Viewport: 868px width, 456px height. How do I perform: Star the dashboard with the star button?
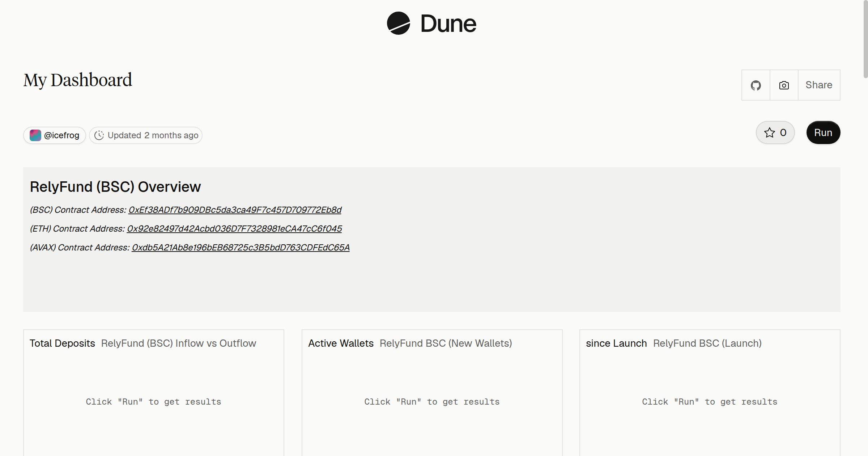775,132
